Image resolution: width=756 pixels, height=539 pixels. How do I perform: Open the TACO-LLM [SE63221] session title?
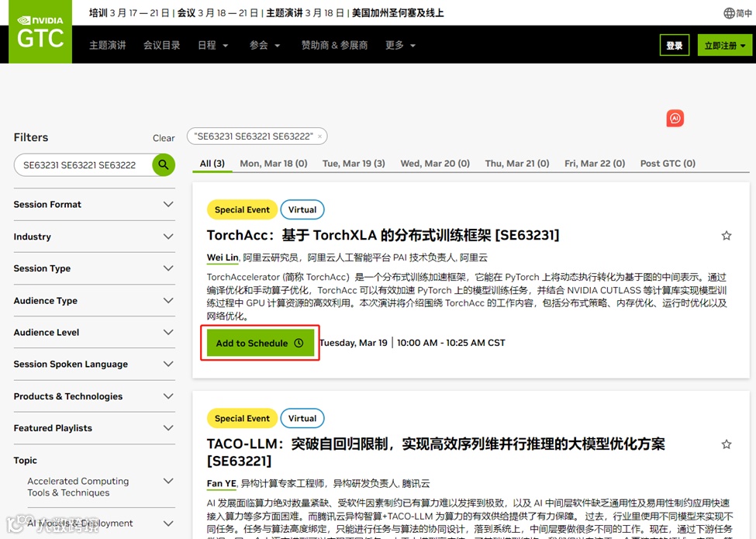coord(436,452)
